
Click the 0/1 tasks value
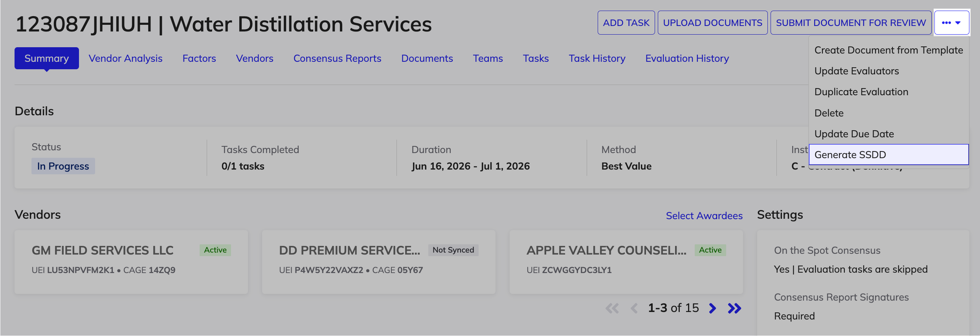[x=243, y=166]
